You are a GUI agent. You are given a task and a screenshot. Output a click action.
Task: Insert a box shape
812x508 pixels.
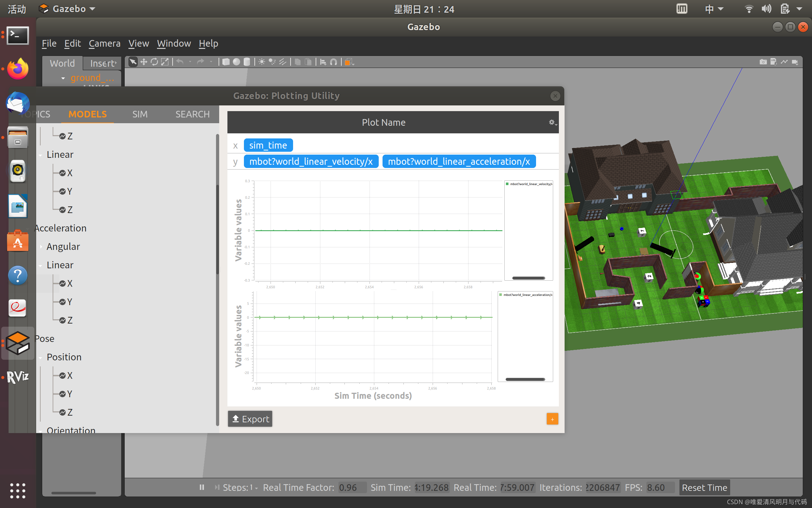[226, 62]
